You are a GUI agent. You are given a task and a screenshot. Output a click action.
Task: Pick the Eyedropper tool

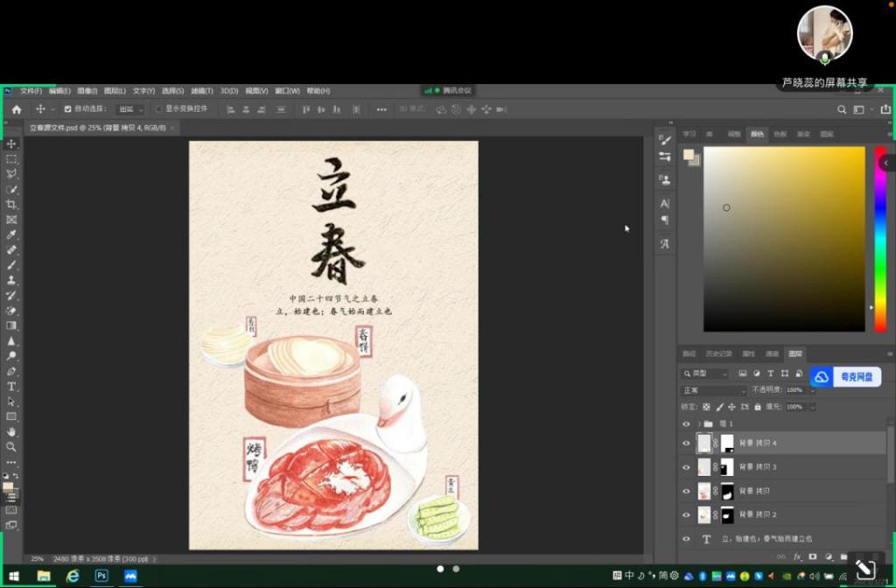tap(11, 234)
